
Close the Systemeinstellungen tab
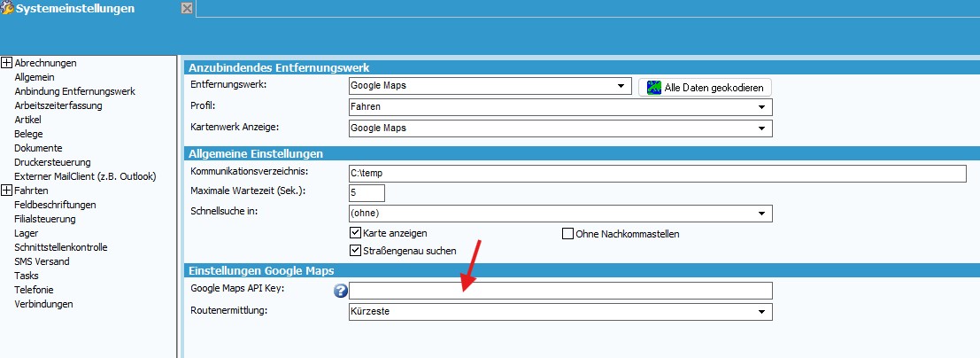tap(186, 9)
